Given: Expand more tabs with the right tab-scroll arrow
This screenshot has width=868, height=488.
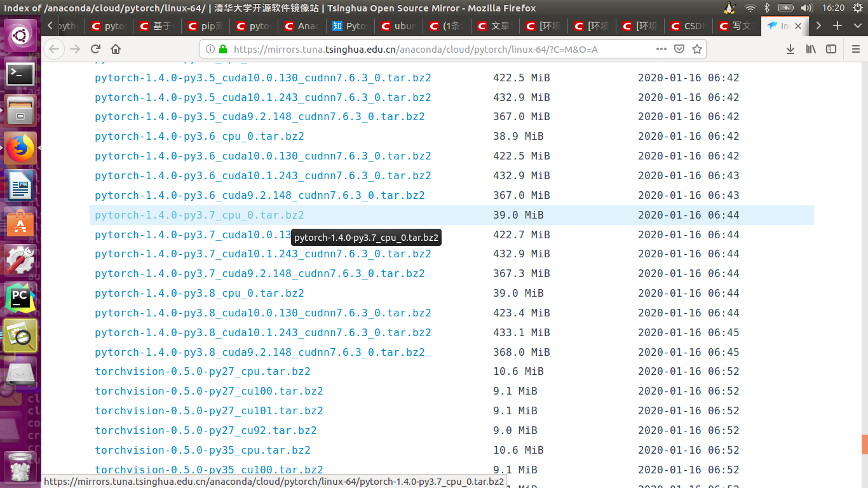Looking at the screenshot, I should click(820, 26).
